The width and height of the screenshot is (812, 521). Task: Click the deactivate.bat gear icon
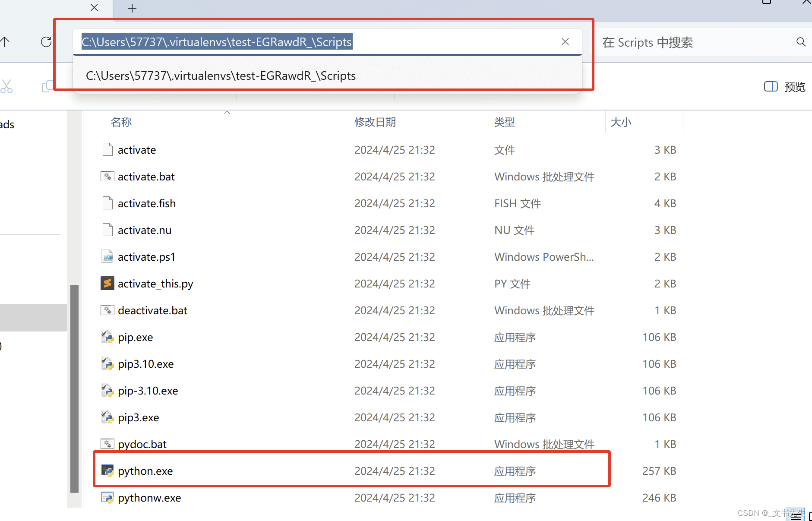coord(107,310)
